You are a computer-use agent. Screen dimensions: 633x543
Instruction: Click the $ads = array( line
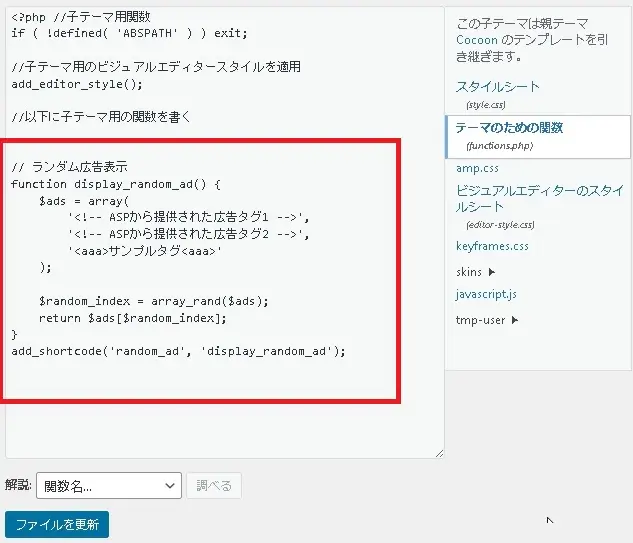point(84,201)
